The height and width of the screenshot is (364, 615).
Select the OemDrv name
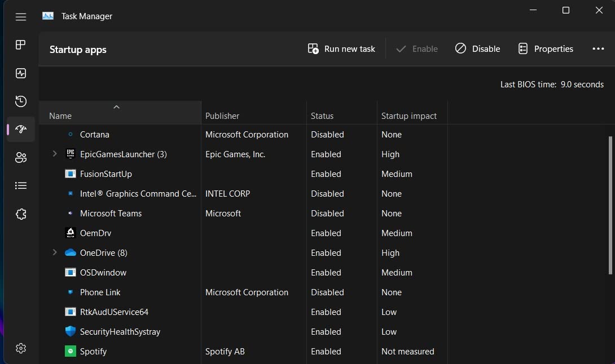click(x=95, y=233)
